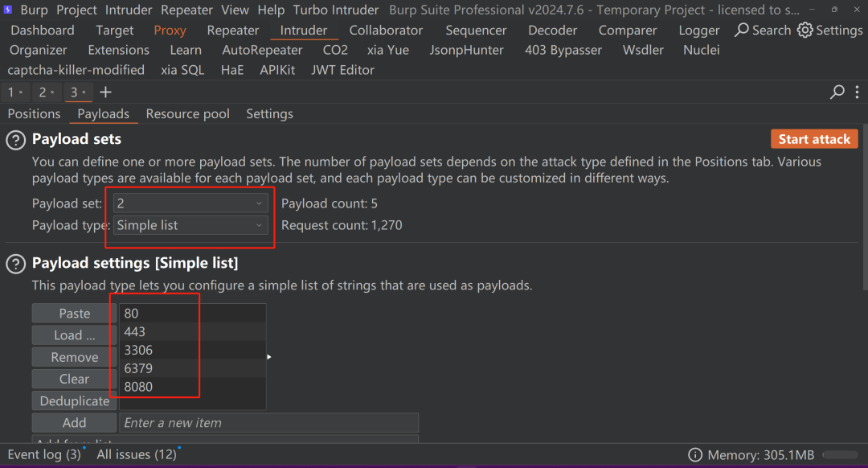Click the search magnifier in tab bar
The width and height of the screenshot is (868, 468).
(x=837, y=92)
